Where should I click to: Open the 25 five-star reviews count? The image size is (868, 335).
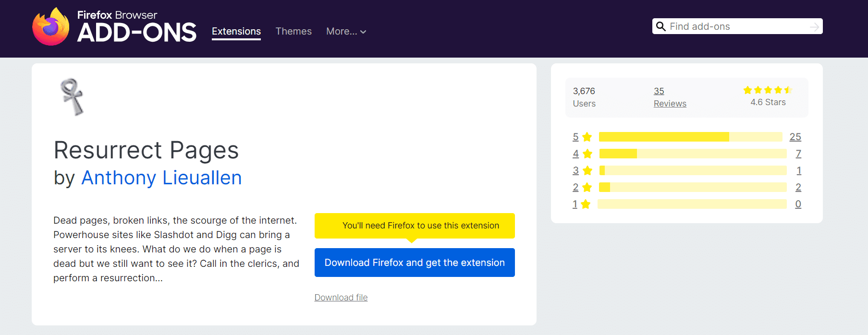795,137
